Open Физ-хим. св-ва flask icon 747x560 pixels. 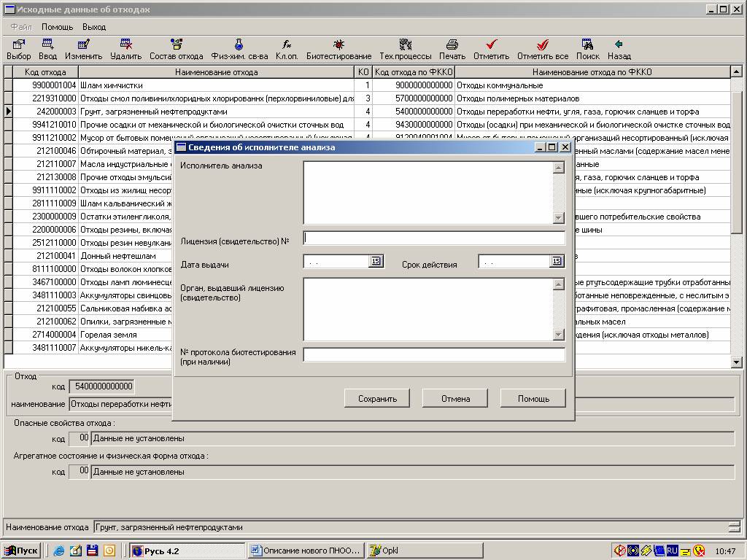click(239, 45)
